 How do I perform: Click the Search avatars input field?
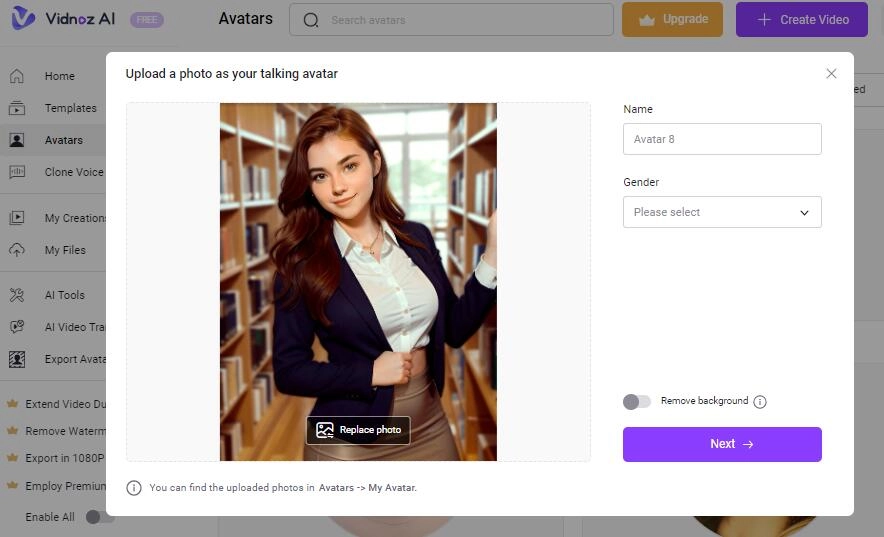tap(451, 20)
